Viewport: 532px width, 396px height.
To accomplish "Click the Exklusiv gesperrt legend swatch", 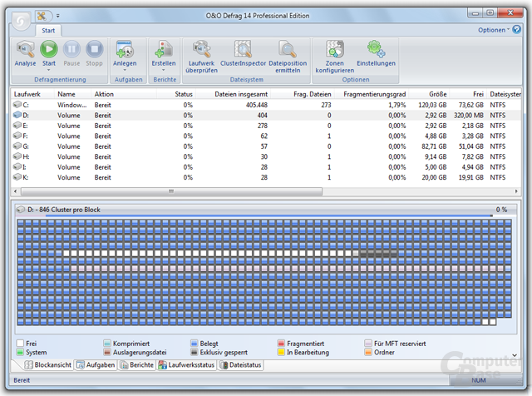I will [x=194, y=352].
